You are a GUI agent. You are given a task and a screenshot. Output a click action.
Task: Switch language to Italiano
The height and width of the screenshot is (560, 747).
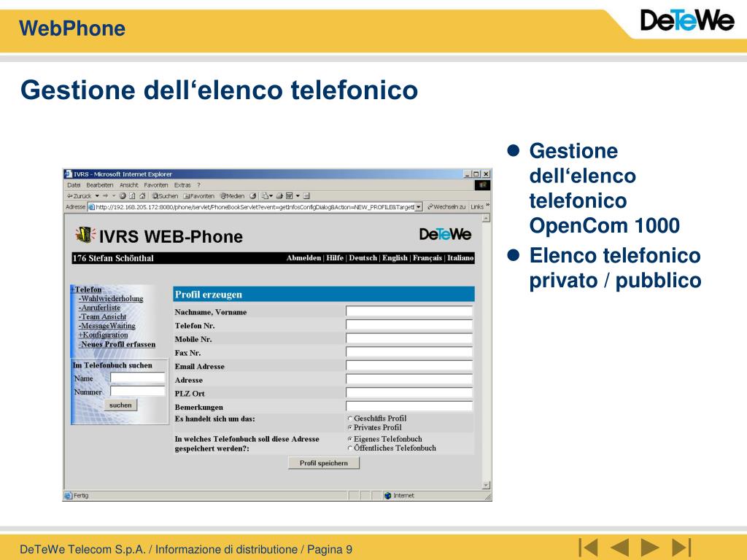click(x=460, y=257)
